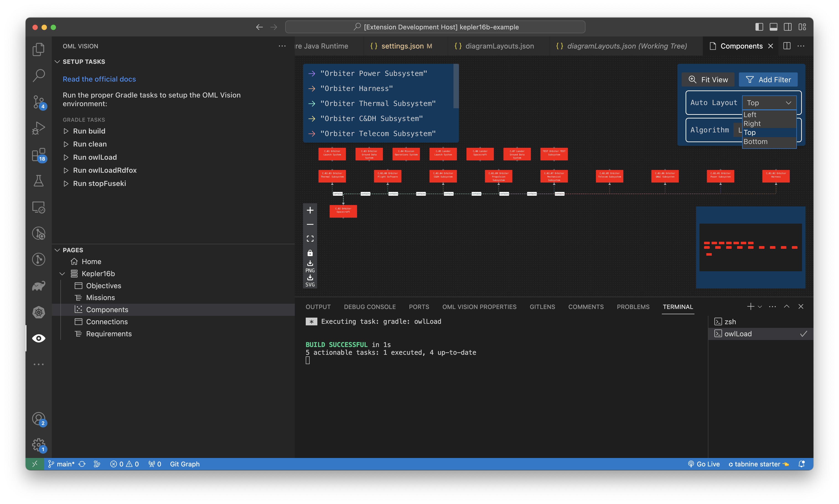This screenshot has width=839, height=504.
Task: Open the remote window indicator
Action: point(35,464)
